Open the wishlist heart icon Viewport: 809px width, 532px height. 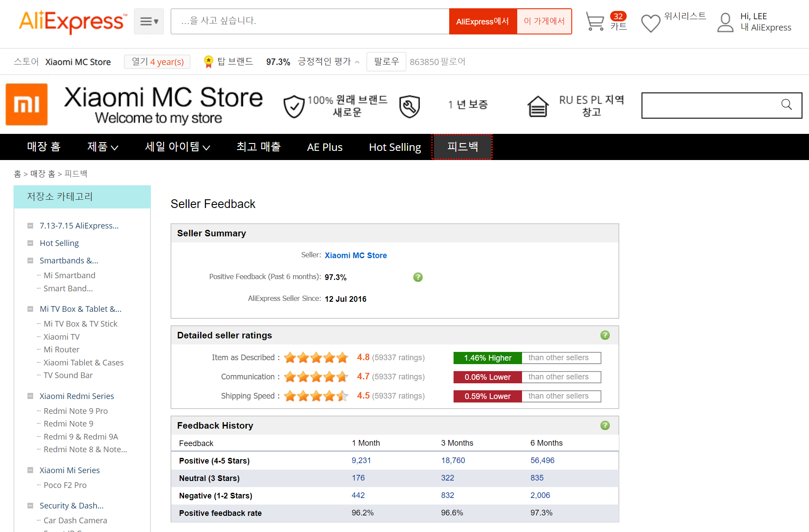[x=651, y=23]
